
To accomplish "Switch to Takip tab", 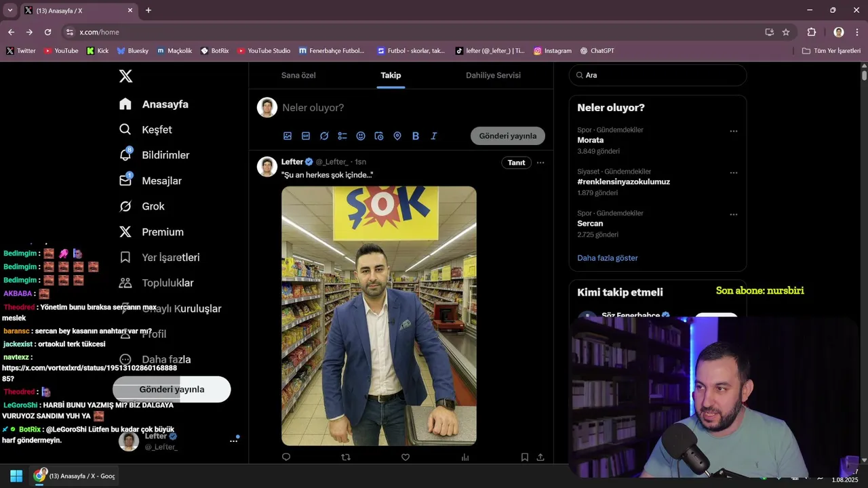I will [x=391, y=75].
